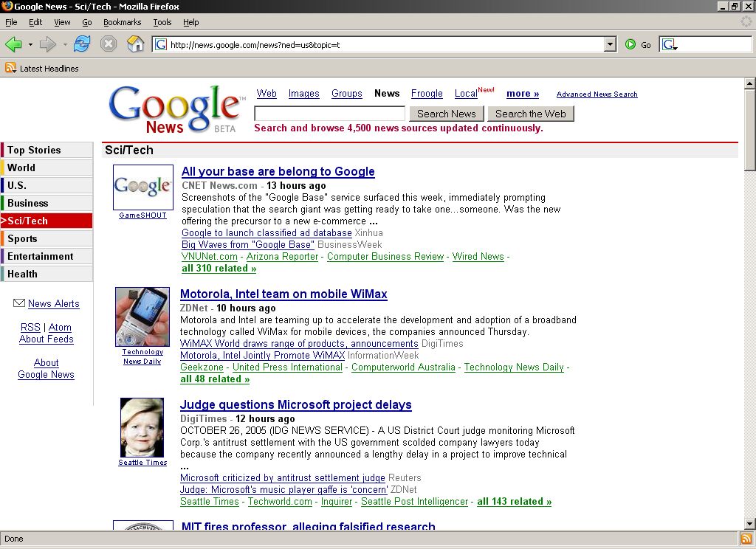The image size is (756, 549).
Task: Open the About Google News link
Action: coord(47,369)
